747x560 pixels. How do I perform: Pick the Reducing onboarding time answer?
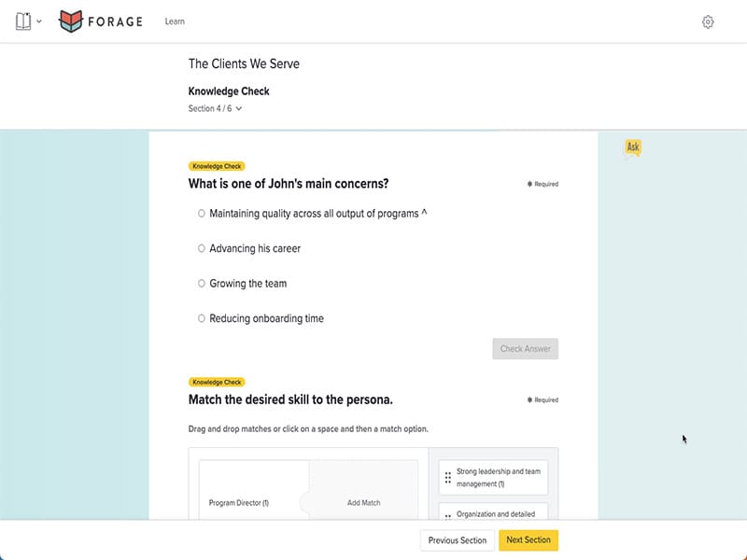202,319
